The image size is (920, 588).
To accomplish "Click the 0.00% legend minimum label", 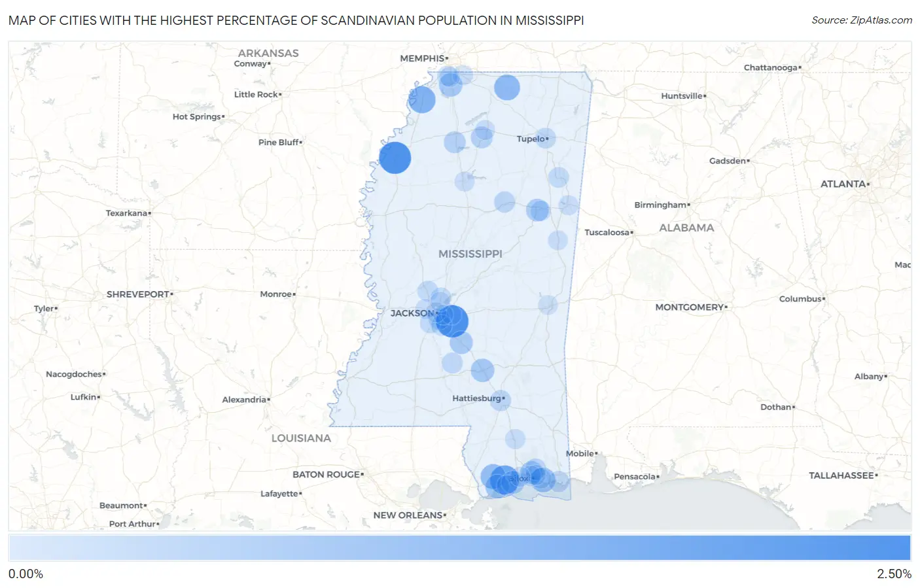I will pyautogui.click(x=26, y=574).
